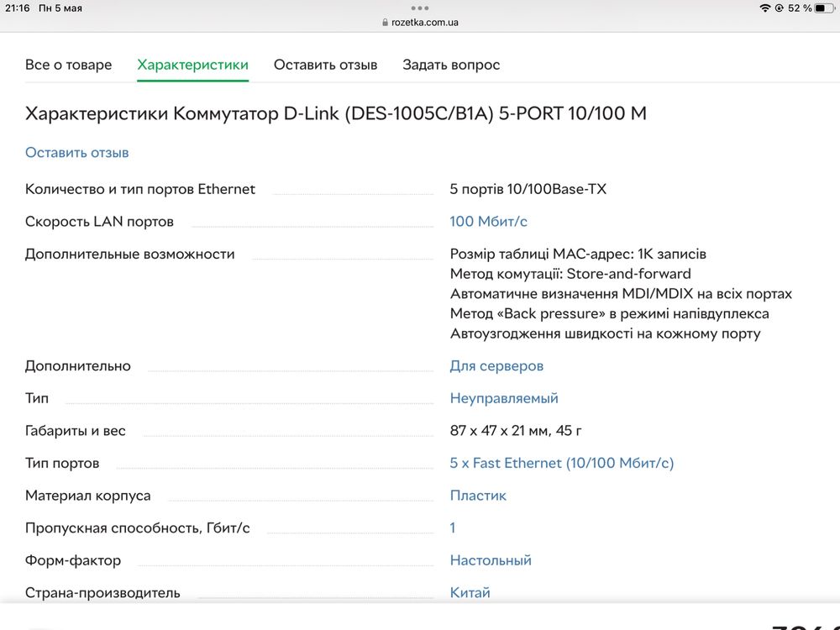Tap the three-dot multitasking control at top
Image resolution: width=840 pixels, height=630 pixels.
tap(420, 8)
